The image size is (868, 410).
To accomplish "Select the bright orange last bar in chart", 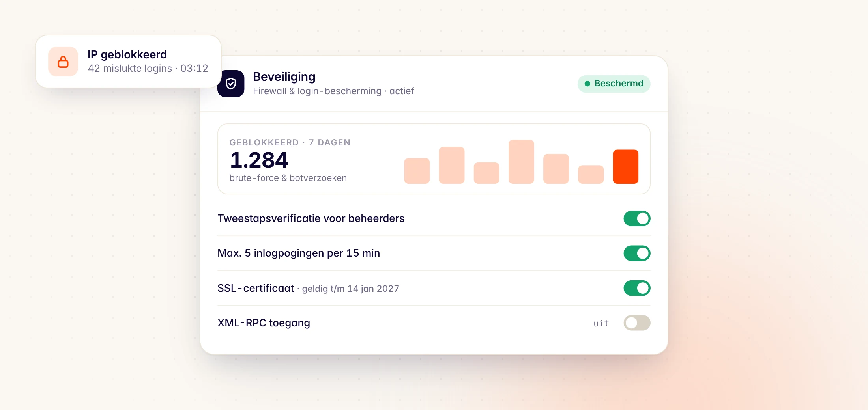I will (x=625, y=166).
